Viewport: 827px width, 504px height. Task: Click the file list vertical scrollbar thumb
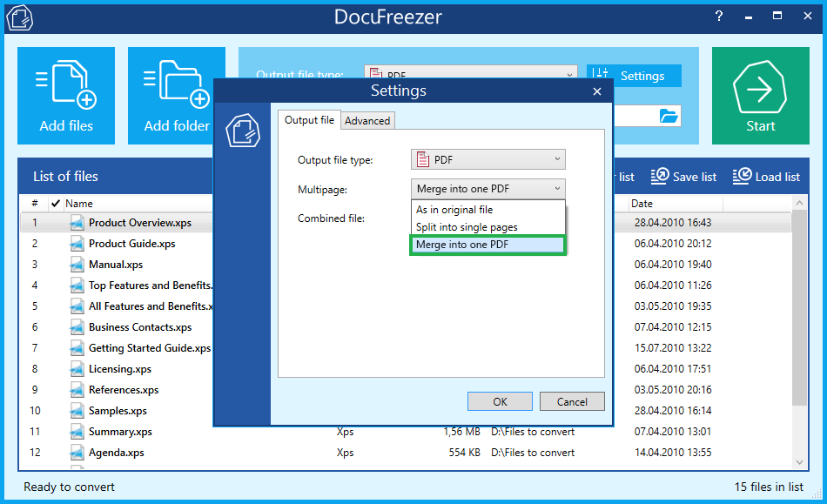pos(799,308)
